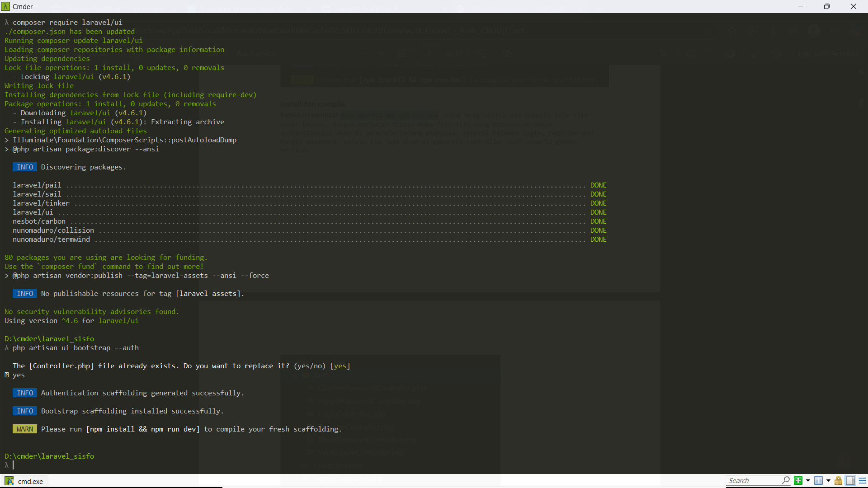The height and width of the screenshot is (488, 868).
Task: Click the Cmder title bar text
Action: [x=23, y=6]
